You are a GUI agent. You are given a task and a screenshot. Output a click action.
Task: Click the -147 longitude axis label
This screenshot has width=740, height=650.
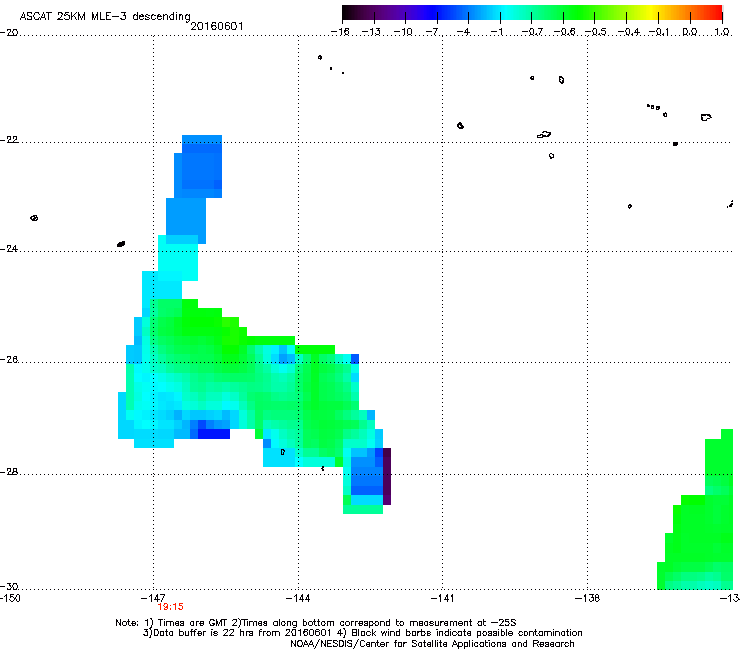[153, 598]
